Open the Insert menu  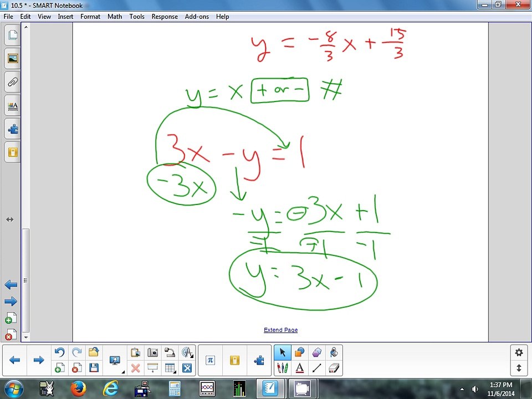click(x=65, y=16)
